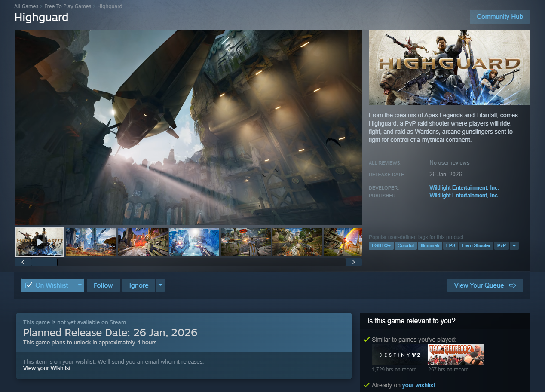Click '257 hrs on record' text
This screenshot has width=545, height=392.
point(448,370)
